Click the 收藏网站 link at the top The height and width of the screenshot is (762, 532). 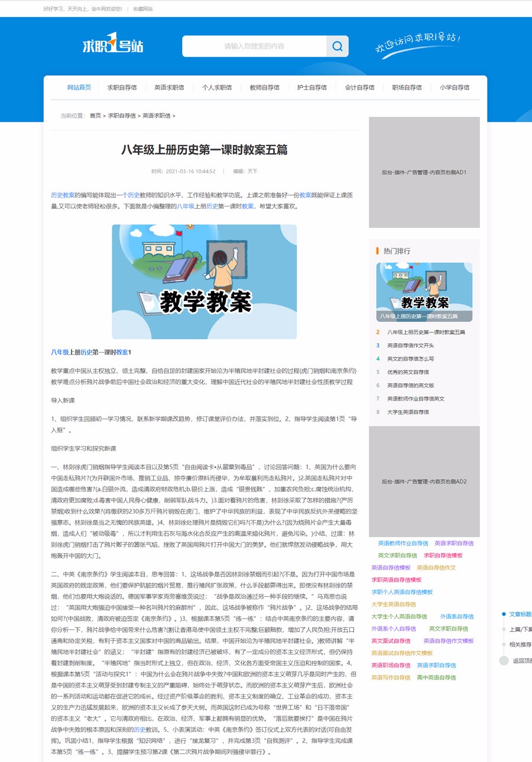[142, 9]
